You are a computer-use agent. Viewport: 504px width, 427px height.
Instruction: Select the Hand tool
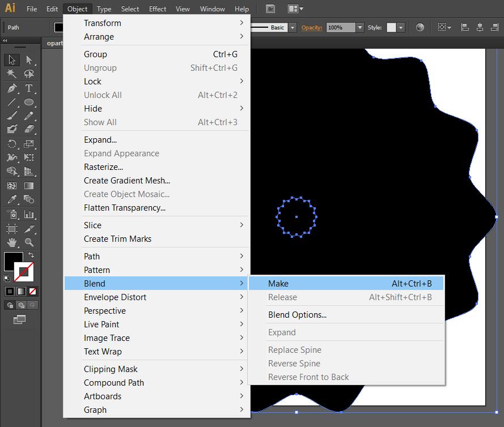tap(11, 242)
